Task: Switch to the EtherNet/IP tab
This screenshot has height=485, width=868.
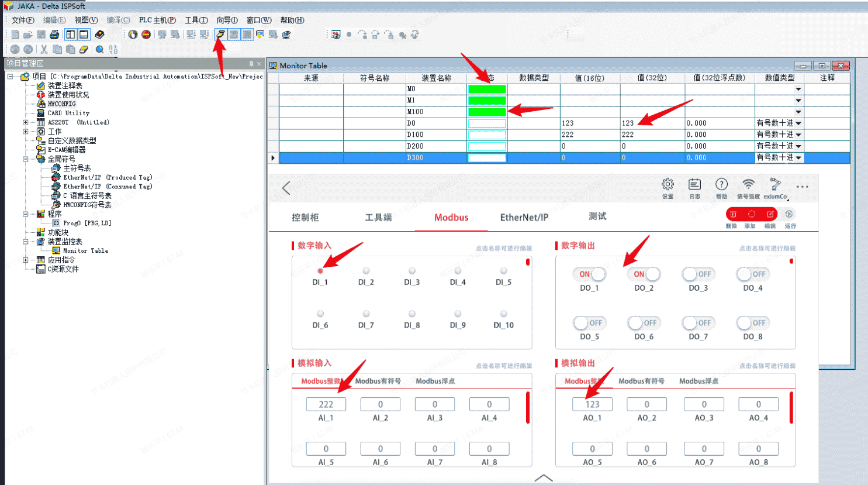Action: pyautogui.click(x=524, y=218)
